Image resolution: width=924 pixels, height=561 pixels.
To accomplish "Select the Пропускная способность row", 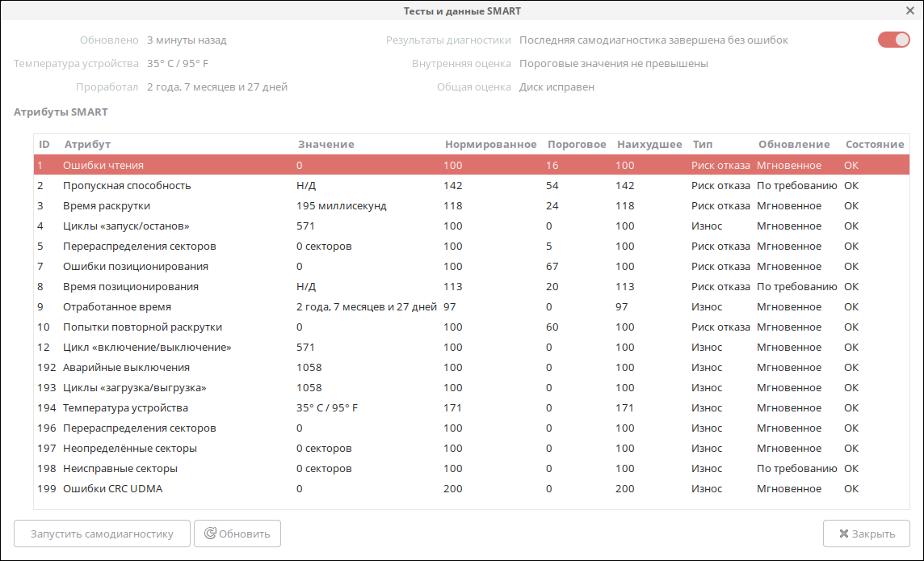I will pos(127,185).
